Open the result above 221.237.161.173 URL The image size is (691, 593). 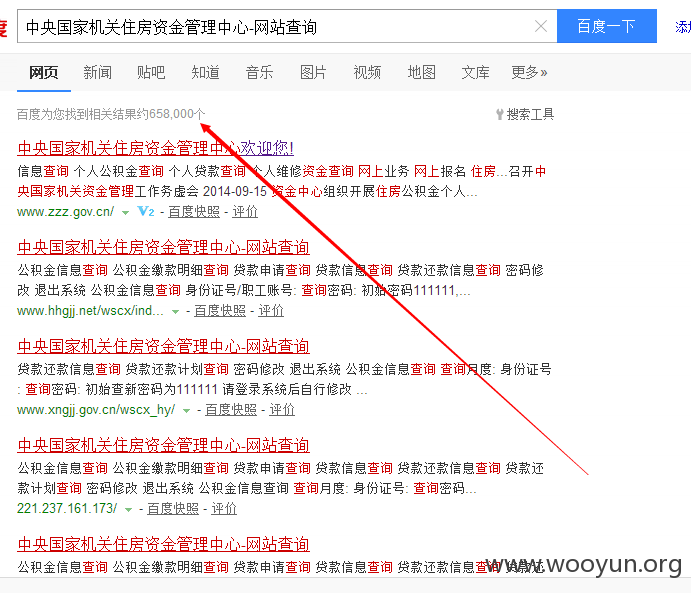coord(163,445)
